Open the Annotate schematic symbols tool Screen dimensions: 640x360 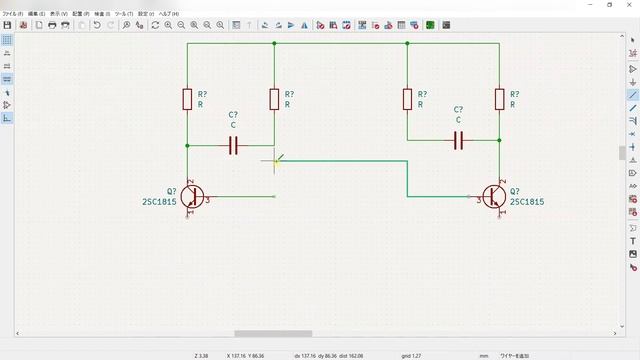tap(362, 25)
